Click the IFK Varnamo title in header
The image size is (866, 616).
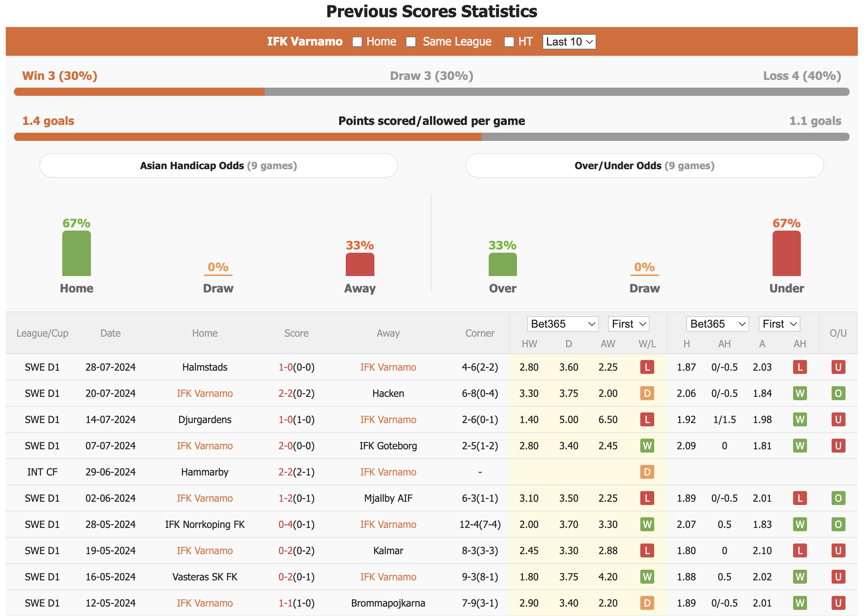(x=305, y=42)
